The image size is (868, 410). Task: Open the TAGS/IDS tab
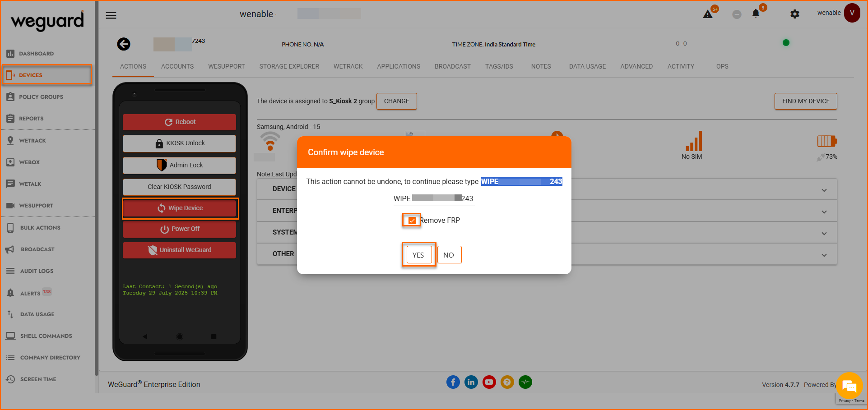[x=499, y=66]
